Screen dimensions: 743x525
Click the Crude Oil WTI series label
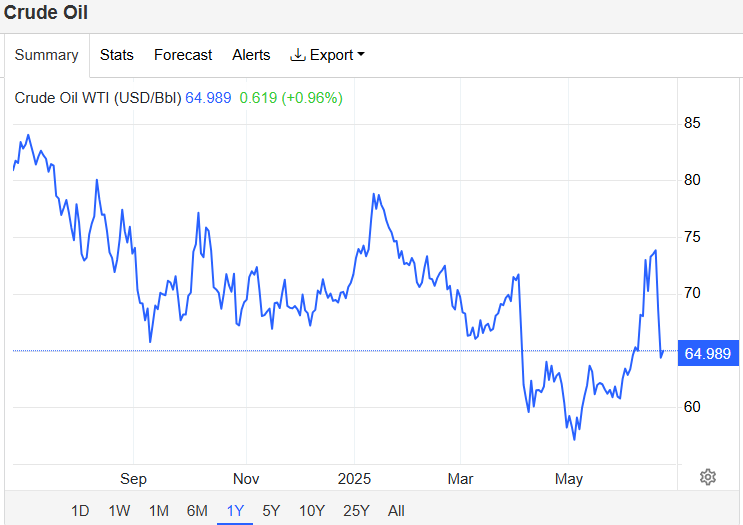click(x=98, y=98)
